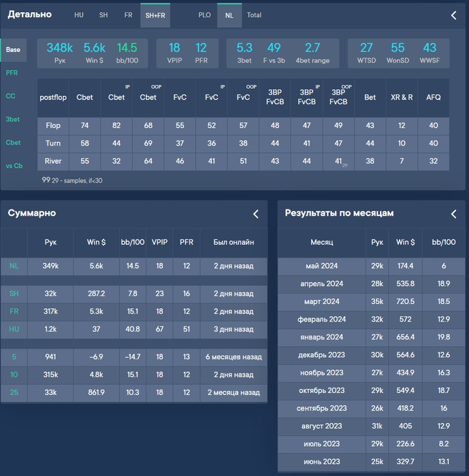The image size is (469, 476).
Task: Open the vs Cb stats section
Action: coord(14,166)
